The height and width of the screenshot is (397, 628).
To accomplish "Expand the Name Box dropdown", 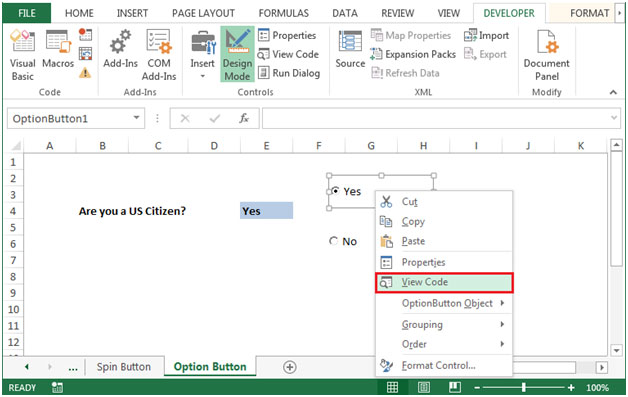I will (x=137, y=118).
